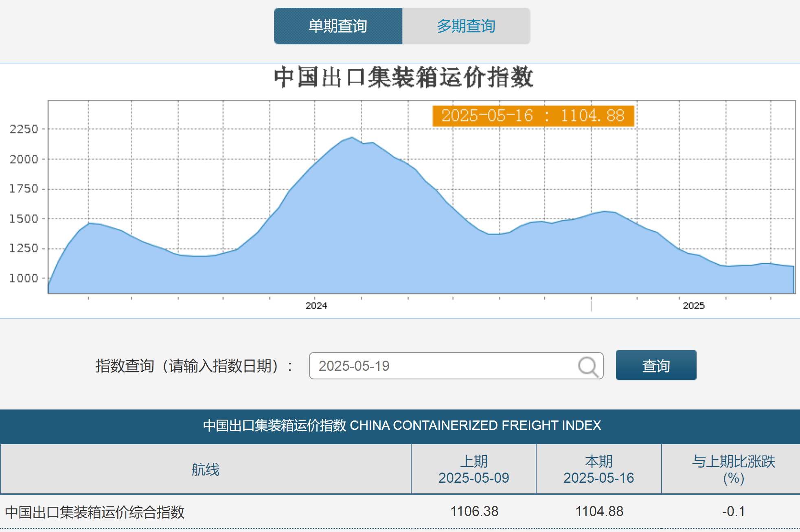Click the 中国出口集装箱运价综合指数 row label

click(95, 512)
